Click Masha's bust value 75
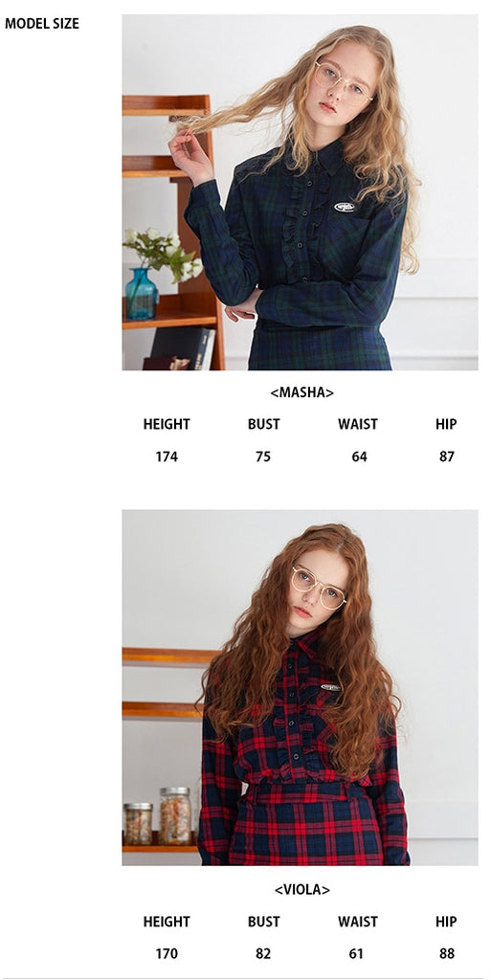 (263, 457)
